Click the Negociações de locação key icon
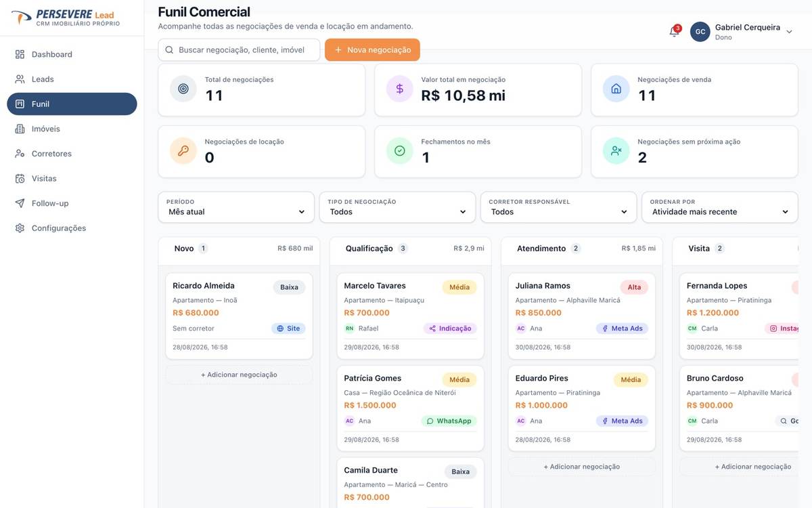This screenshot has width=812, height=508. tap(183, 151)
